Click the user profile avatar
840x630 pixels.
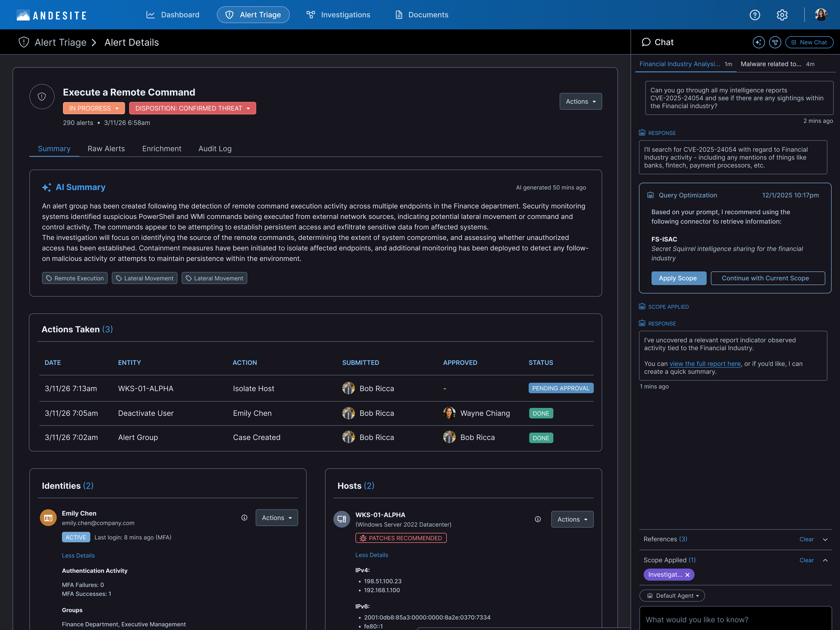(x=821, y=15)
